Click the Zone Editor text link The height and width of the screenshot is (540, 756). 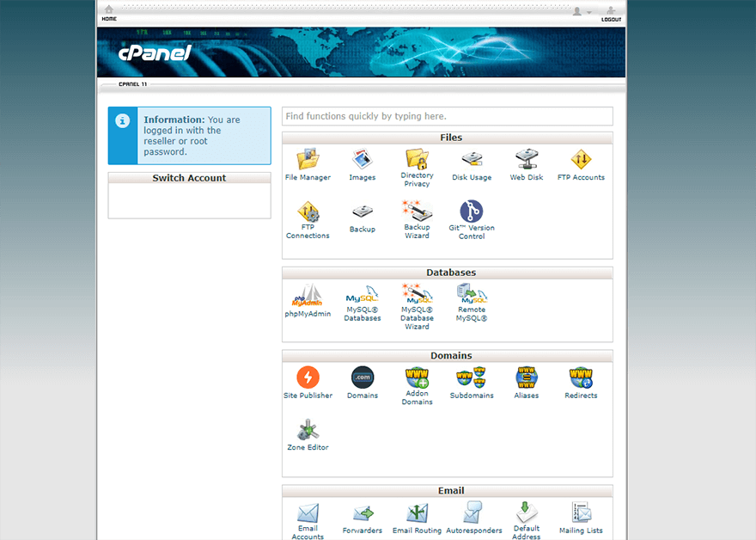pyautogui.click(x=308, y=447)
